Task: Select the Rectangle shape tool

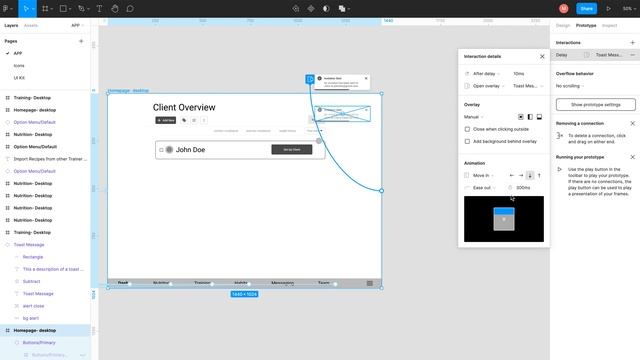Action: pos(64,9)
